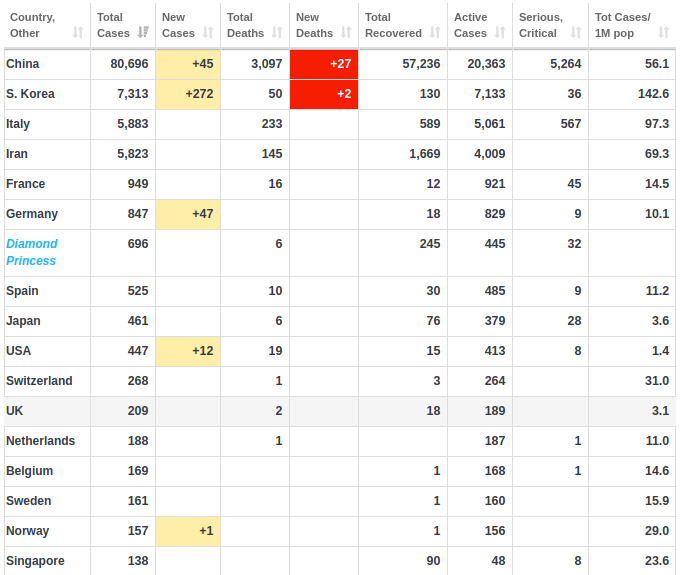
Task: Click France total cases 949
Action: click(x=138, y=184)
